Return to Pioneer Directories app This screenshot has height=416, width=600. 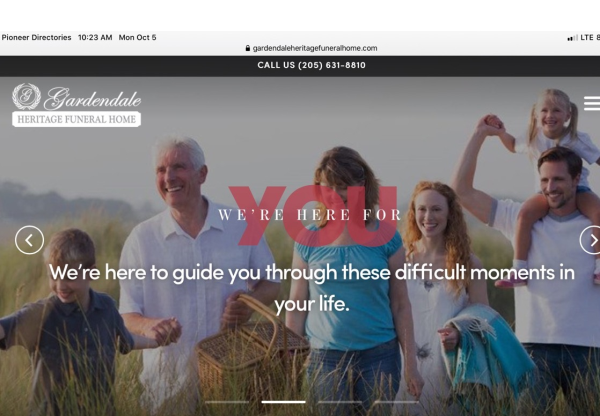tap(36, 38)
